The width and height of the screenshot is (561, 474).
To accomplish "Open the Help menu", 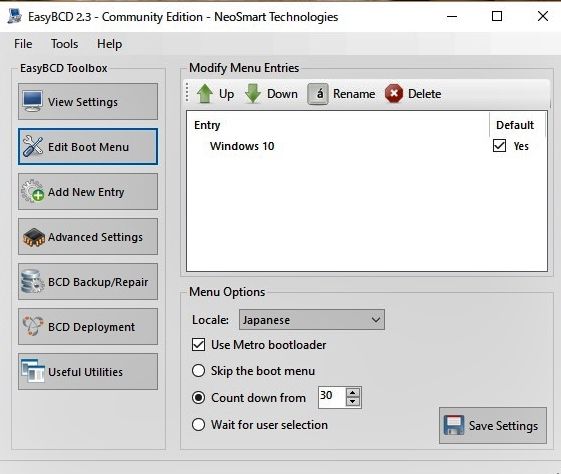I will [109, 44].
